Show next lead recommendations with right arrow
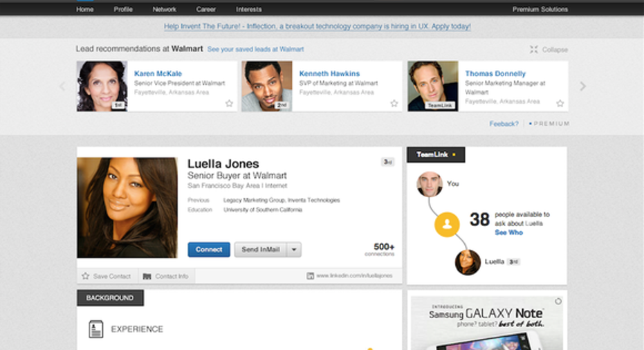Screen dimensions: 644x350 point(582,86)
